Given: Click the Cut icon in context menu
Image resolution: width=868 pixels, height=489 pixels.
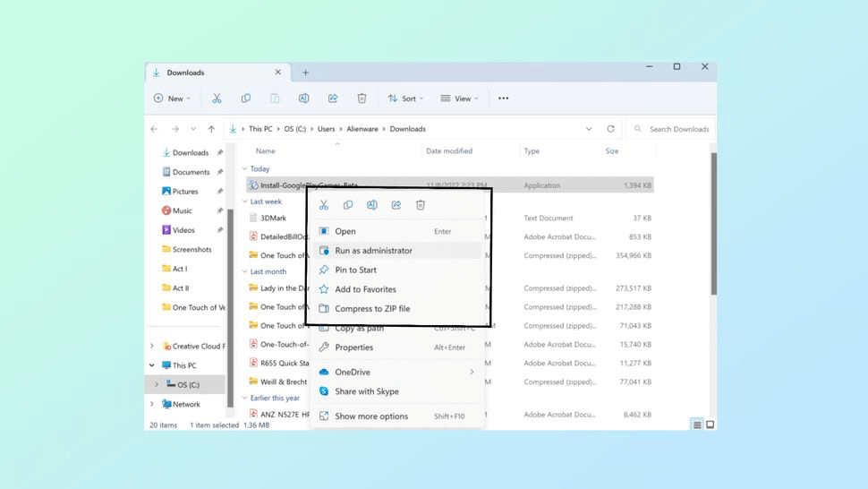Looking at the screenshot, I should pyautogui.click(x=324, y=205).
